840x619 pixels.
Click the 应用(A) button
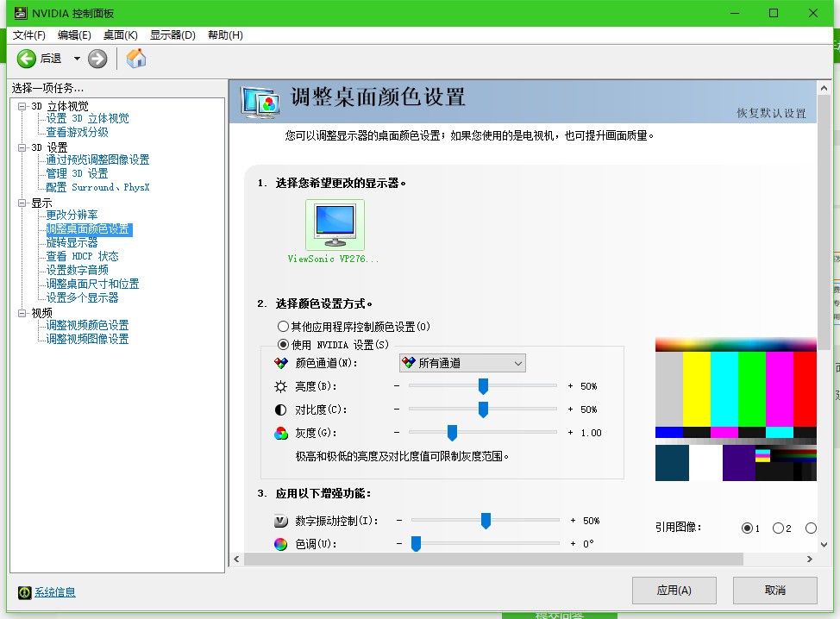(674, 590)
